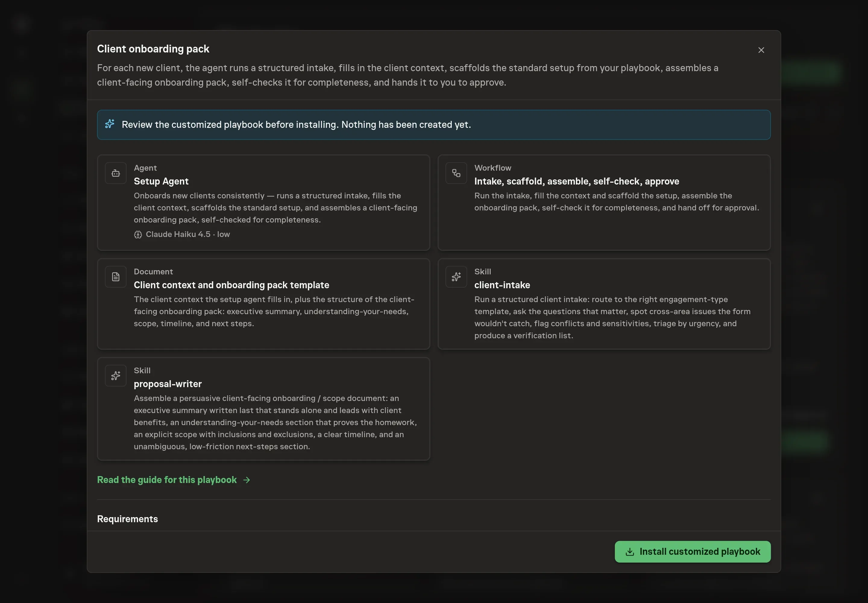Select the client-intake skill title
The image size is (868, 603).
click(502, 285)
